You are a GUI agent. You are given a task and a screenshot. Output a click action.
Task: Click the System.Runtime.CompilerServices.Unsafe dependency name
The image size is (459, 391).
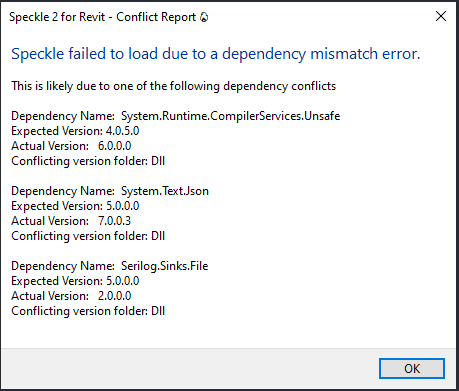(230, 116)
